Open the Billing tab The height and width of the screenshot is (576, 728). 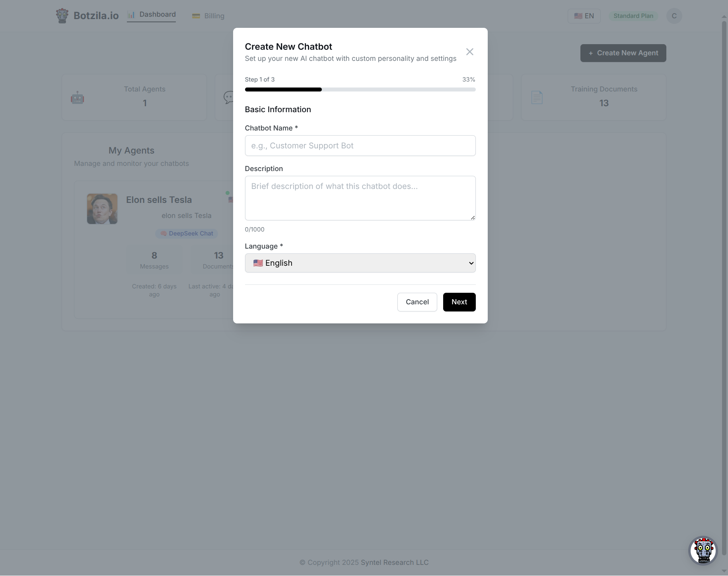(x=208, y=16)
